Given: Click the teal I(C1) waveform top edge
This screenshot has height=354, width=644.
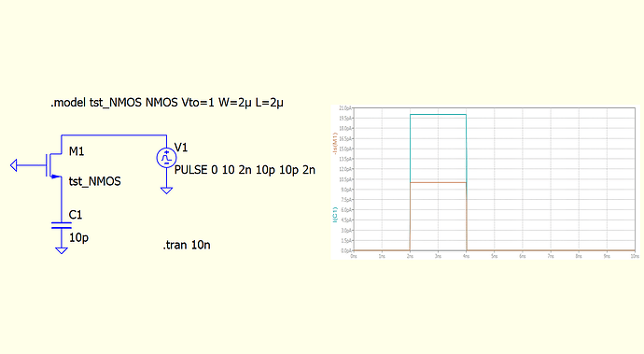Looking at the screenshot, I should coord(438,114).
